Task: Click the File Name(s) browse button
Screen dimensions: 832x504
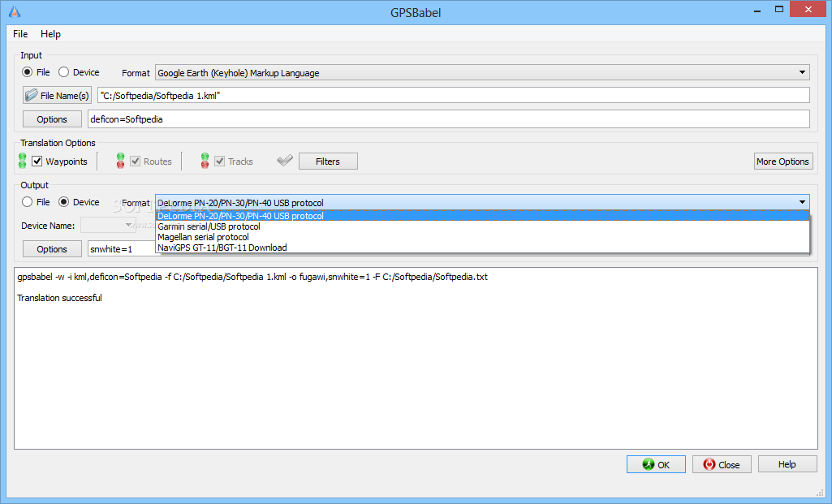Action: coord(58,96)
